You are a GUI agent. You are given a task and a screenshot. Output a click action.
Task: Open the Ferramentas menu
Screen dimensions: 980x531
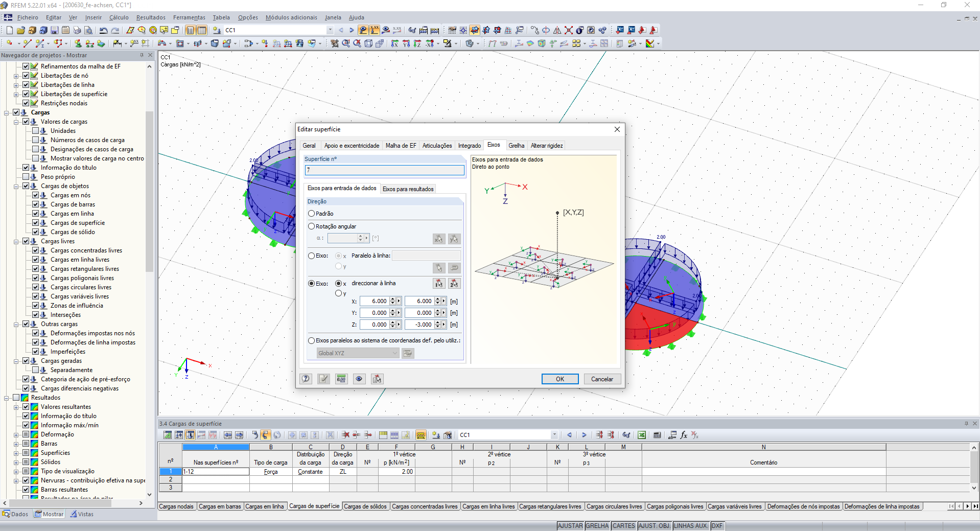[189, 17]
